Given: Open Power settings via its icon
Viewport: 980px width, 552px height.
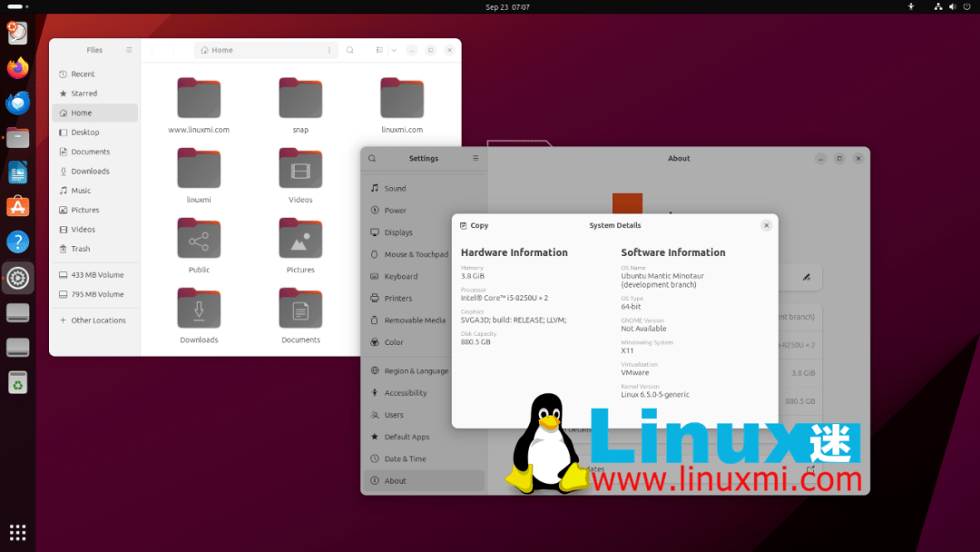Looking at the screenshot, I should pyautogui.click(x=373, y=210).
